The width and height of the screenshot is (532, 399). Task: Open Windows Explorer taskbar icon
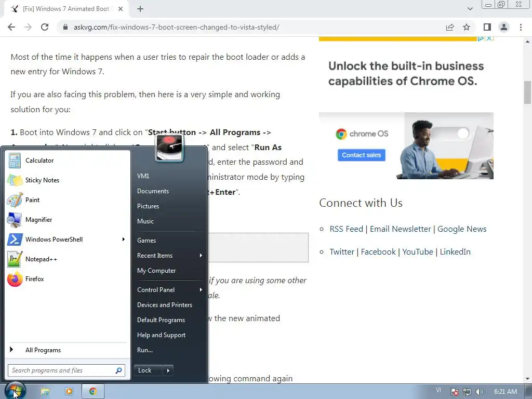(x=45, y=392)
